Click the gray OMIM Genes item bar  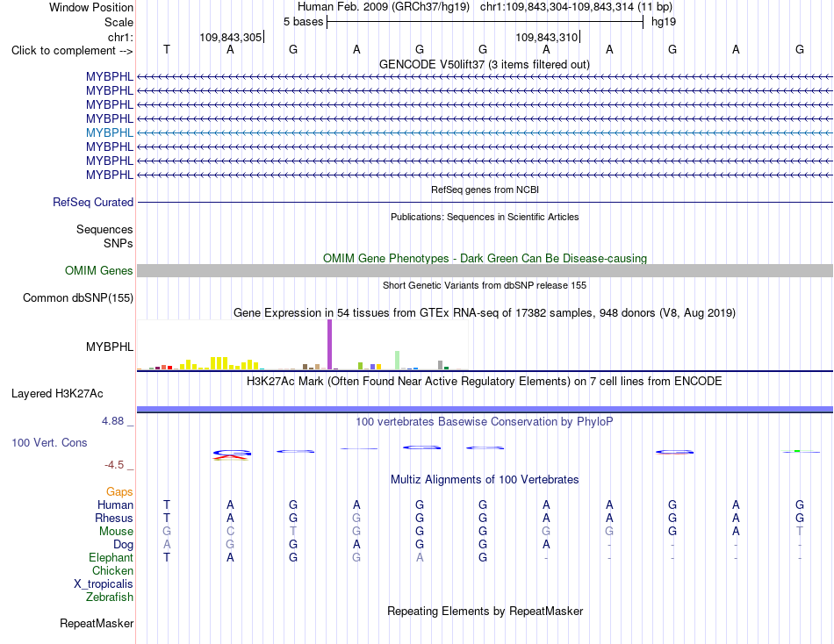click(485, 271)
